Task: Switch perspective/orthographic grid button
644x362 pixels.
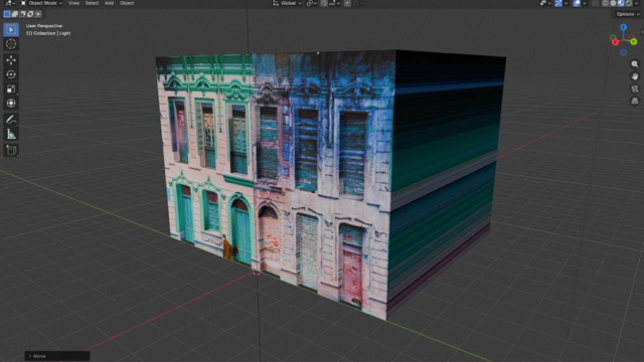Action: pyautogui.click(x=635, y=101)
